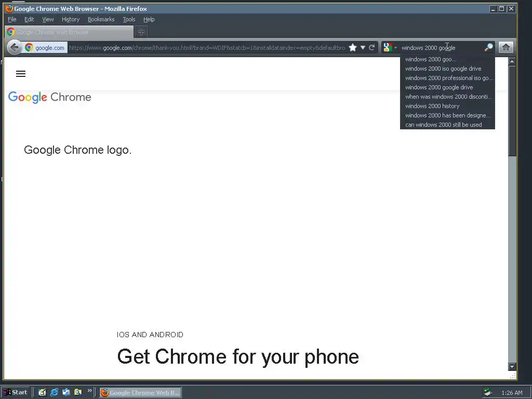Screen dimensions: 532x399
Task: Click the 'Google Chrome logo.' text
Action: click(78, 150)
